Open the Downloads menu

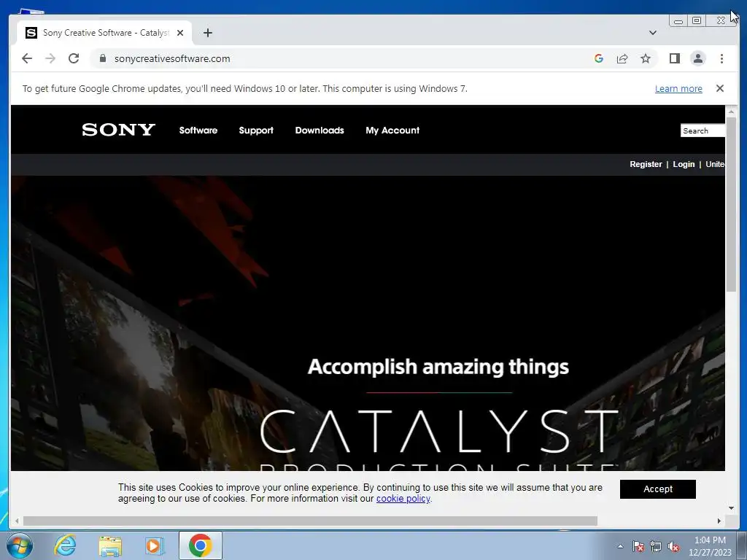(x=320, y=131)
